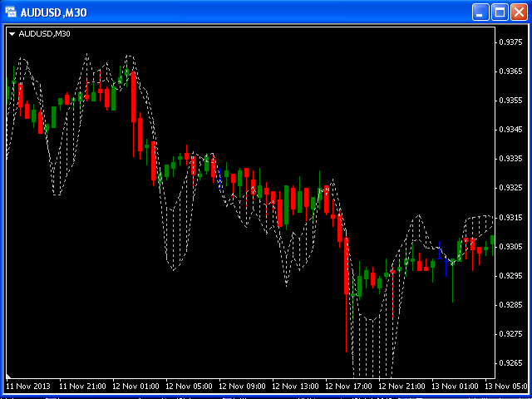The image size is (532, 399).
Task: Expand the AUDUSD,M30 triangle dropdown in chart corner
Action: [13, 34]
